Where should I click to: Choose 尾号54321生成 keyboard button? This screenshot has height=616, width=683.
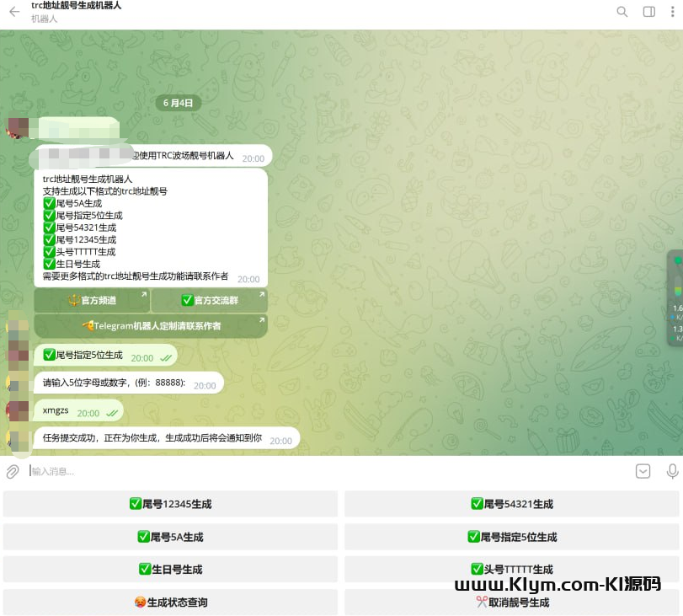click(x=512, y=504)
